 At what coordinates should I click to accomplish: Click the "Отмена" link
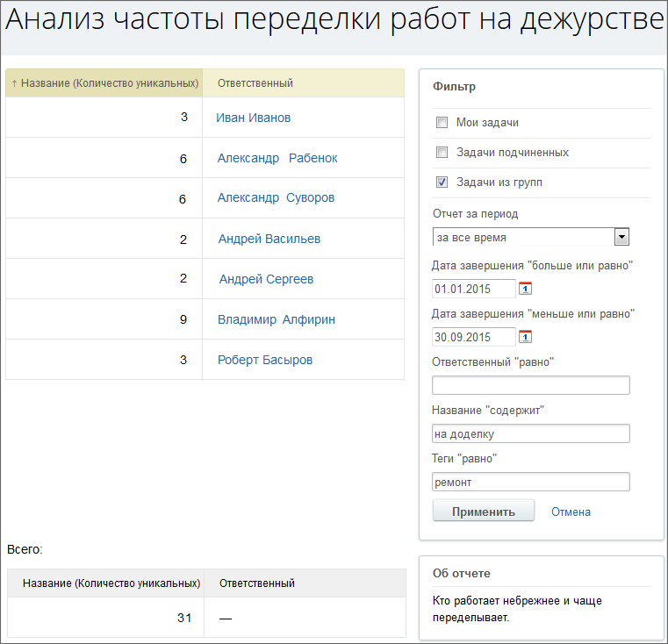pos(571,512)
